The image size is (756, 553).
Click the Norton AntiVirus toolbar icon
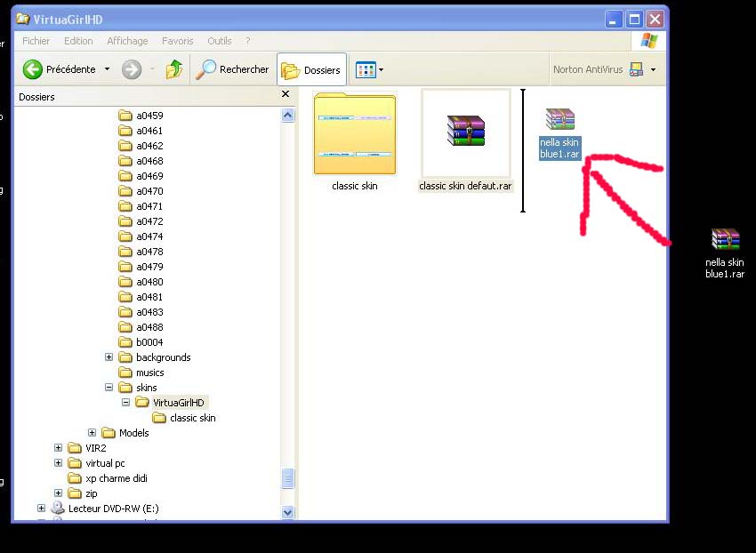tap(637, 69)
